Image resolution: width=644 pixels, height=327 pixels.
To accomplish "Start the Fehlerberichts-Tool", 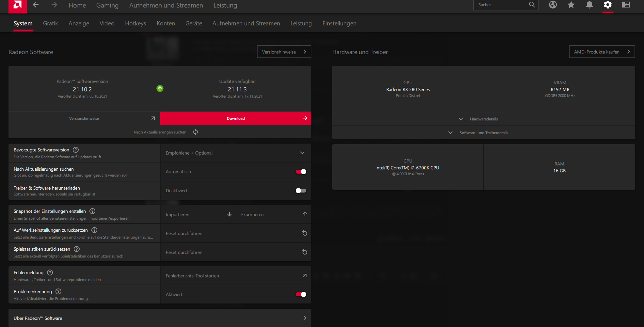I will pos(236,275).
